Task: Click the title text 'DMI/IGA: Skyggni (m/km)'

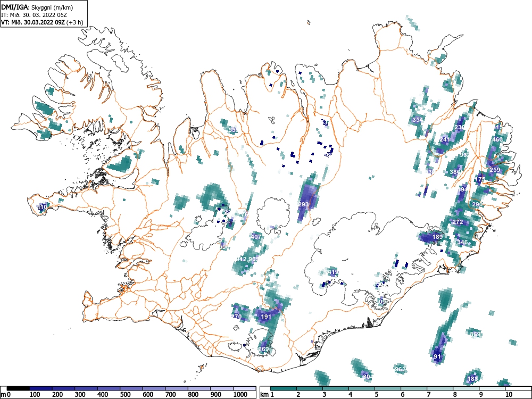Action: coord(37,7)
